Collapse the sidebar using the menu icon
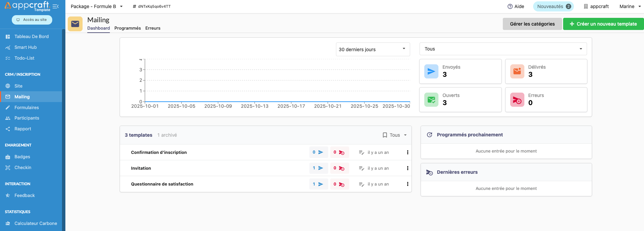The image size is (644, 231). click(x=56, y=6)
